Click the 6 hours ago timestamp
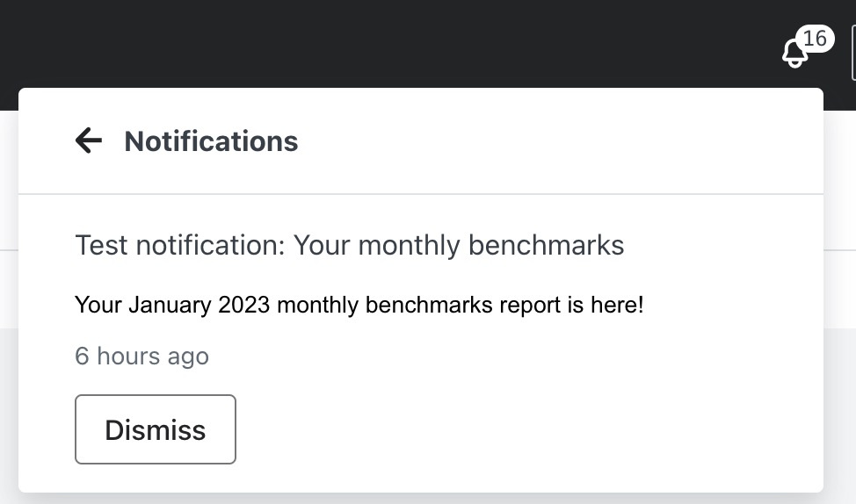The image size is (856, 504). click(141, 356)
